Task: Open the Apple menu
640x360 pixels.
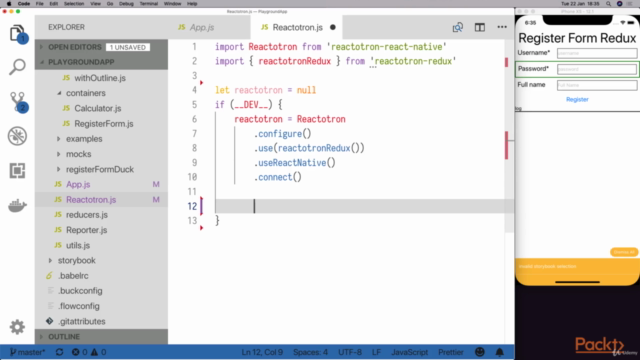Action: (9, 4)
